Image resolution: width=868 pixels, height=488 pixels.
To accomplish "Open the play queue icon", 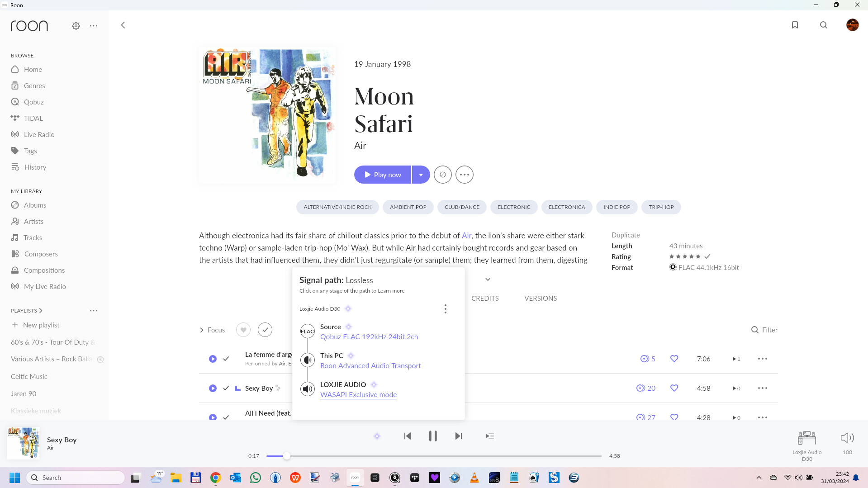I will [490, 436].
